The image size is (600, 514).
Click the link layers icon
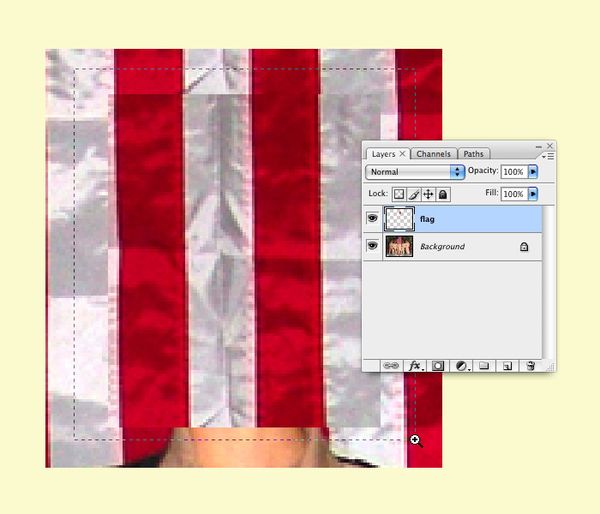point(392,366)
